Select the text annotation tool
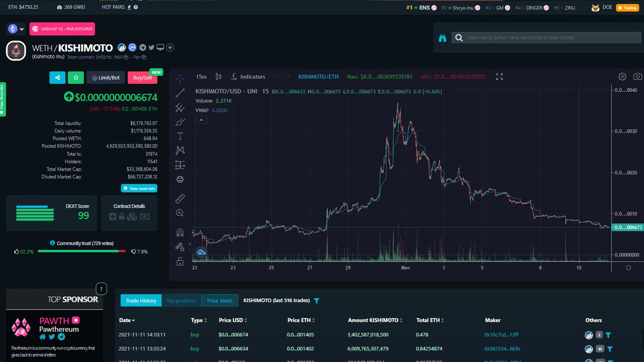The width and height of the screenshot is (644, 362). click(180, 136)
